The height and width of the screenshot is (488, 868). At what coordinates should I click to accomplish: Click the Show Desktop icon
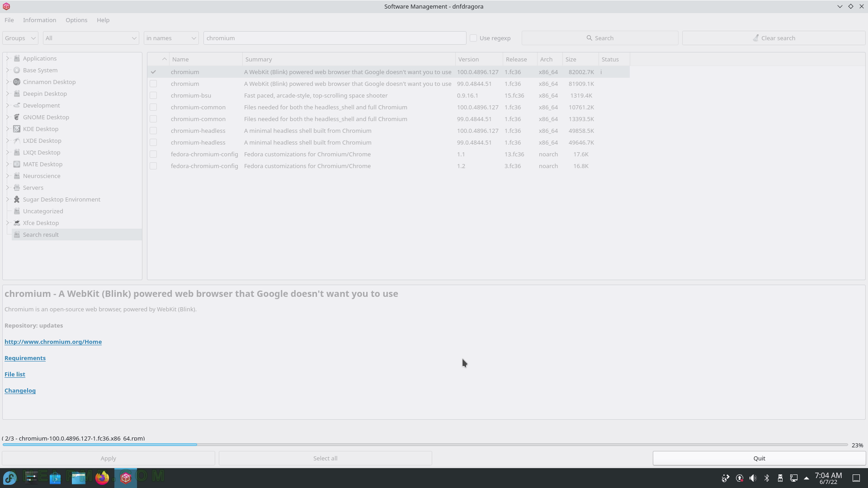click(856, 478)
